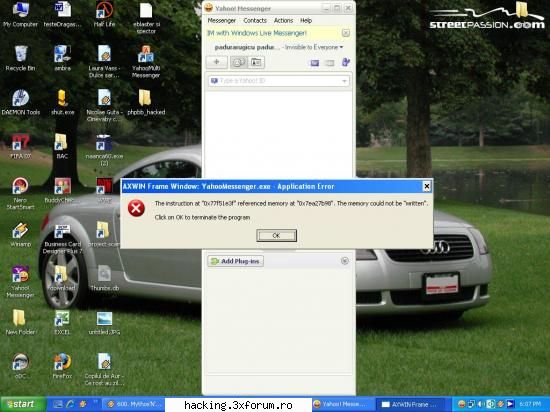This screenshot has height=412, width=550.
Task: Launch Internet Explorer from Quick Launch
Action: pyautogui.click(x=70, y=404)
